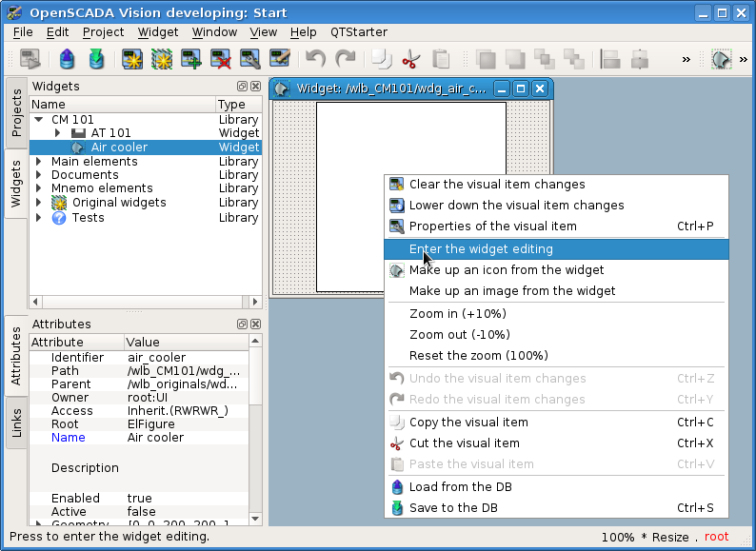This screenshot has width=756, height=551.
Task: Click the Resize label in status bar
Action: [x=670, y=537]
